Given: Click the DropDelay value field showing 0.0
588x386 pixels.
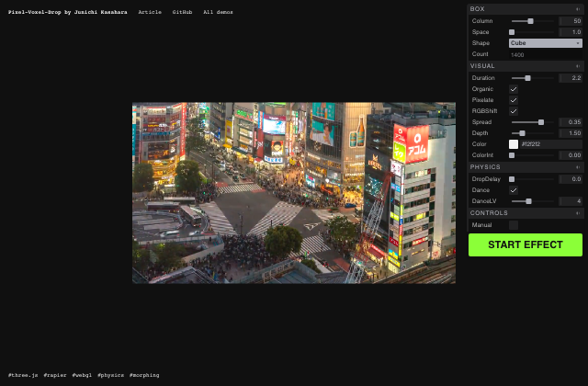Looking at the screenshot, I should click(x=571, y=179).
